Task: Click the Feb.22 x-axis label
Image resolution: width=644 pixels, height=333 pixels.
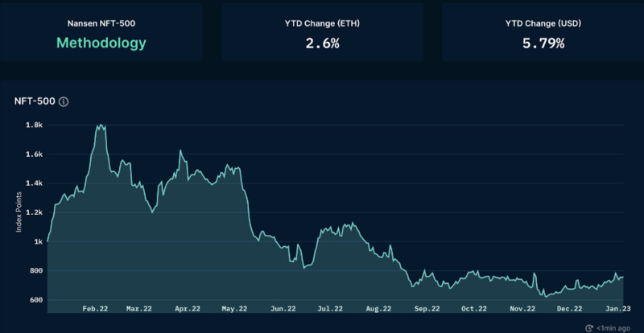Action: [95, 309]
